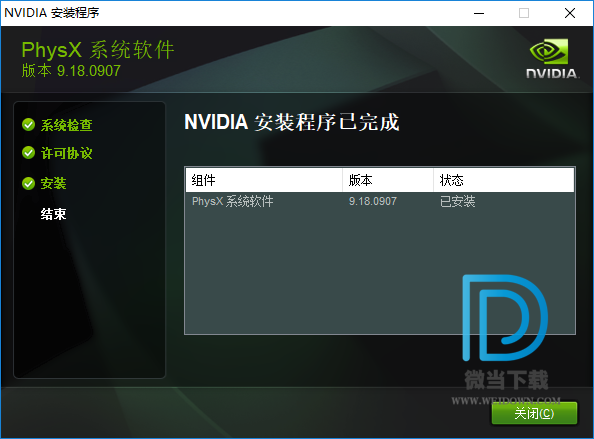Click the green checkmark beside 安装
The image size is (594, 439).
click(28, 183)
